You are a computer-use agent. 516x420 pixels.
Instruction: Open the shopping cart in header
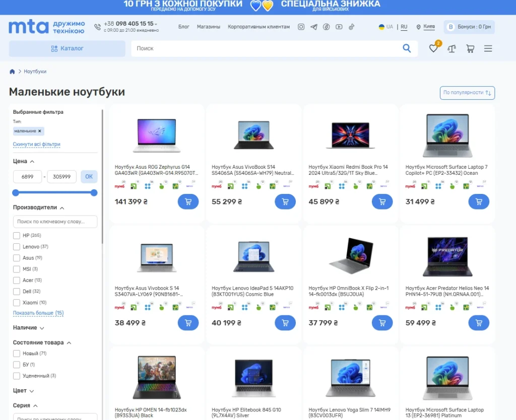470,49
